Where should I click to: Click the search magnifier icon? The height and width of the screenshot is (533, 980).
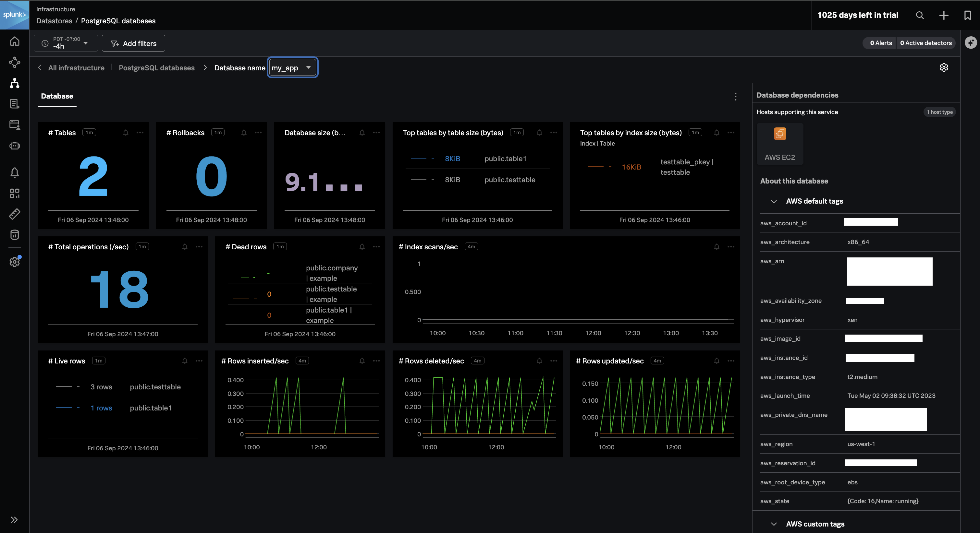pyautogui.click(x=920, y=15)
